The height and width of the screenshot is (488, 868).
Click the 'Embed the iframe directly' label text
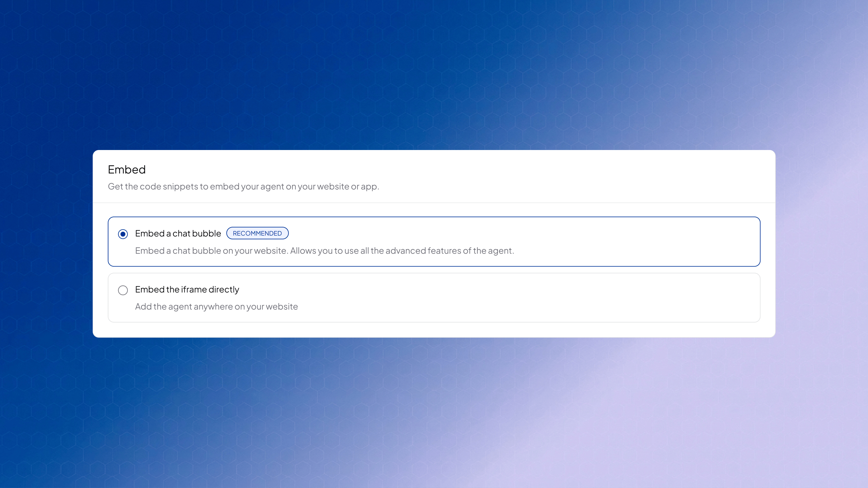[x=187, y=289]
